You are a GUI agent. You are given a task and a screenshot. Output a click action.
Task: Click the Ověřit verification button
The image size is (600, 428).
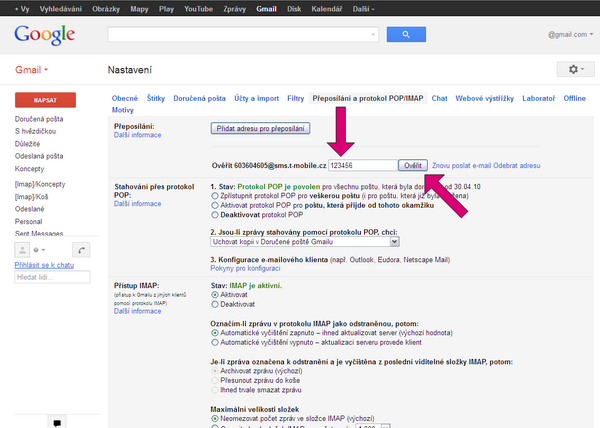point(413,166)
